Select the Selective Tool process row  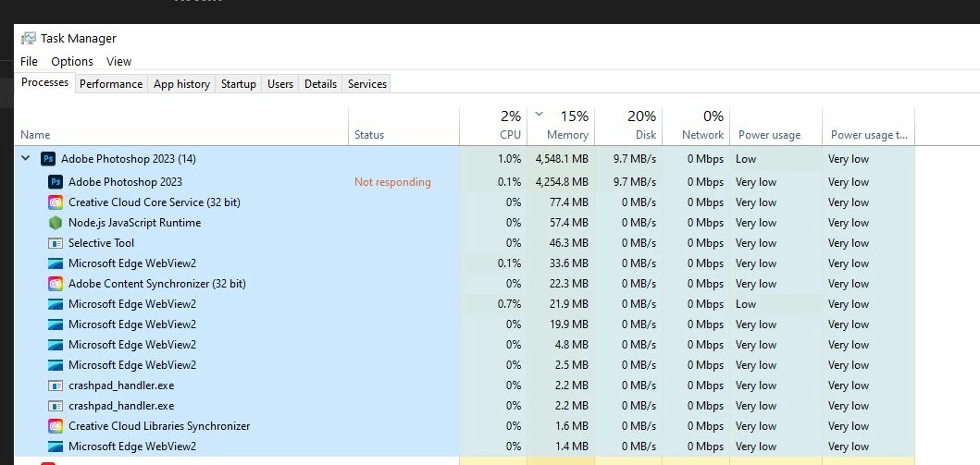[x=465, y=243]
